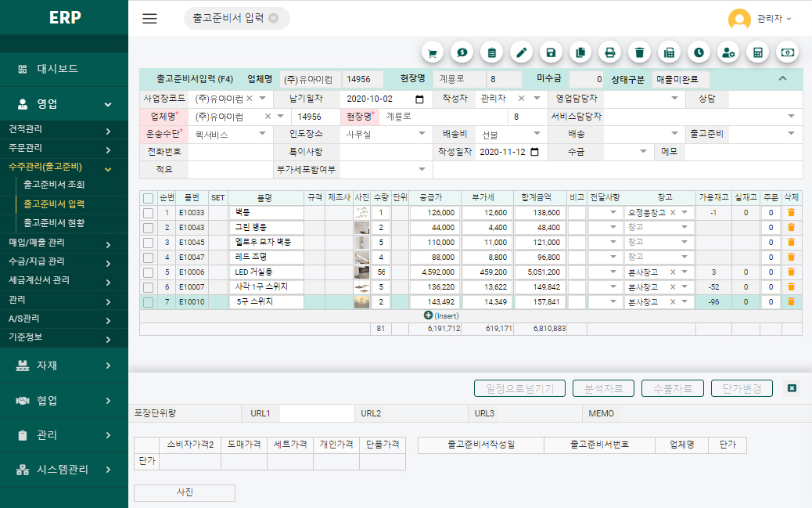Viewport: 812px width, 508px height.
Task: Print the document via the printer icon
Action: (609, 52)
